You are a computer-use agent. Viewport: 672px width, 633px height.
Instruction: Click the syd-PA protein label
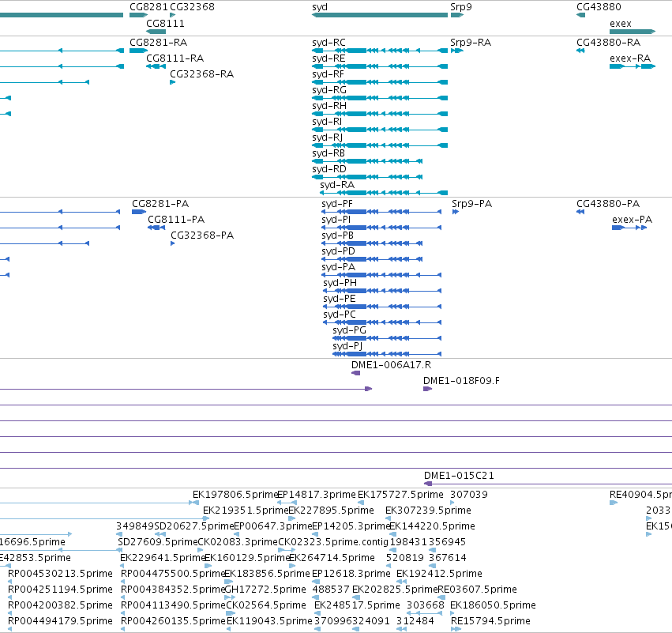coord(339,268)
